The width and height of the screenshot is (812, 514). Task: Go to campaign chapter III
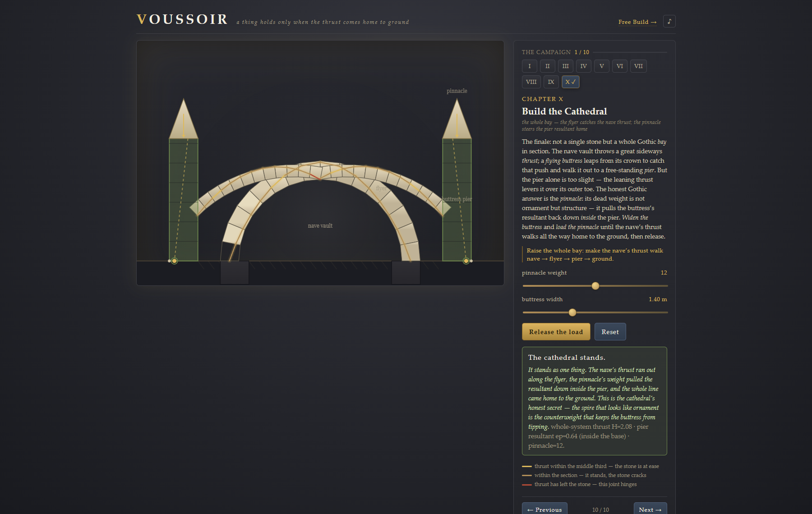pos(566,66)
